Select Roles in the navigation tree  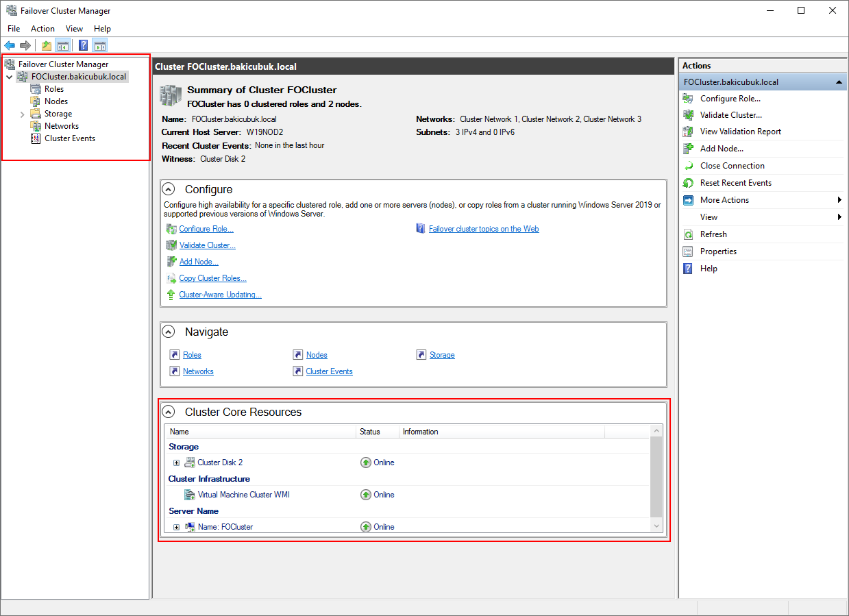pyautogui.click(x=54, y=89)
